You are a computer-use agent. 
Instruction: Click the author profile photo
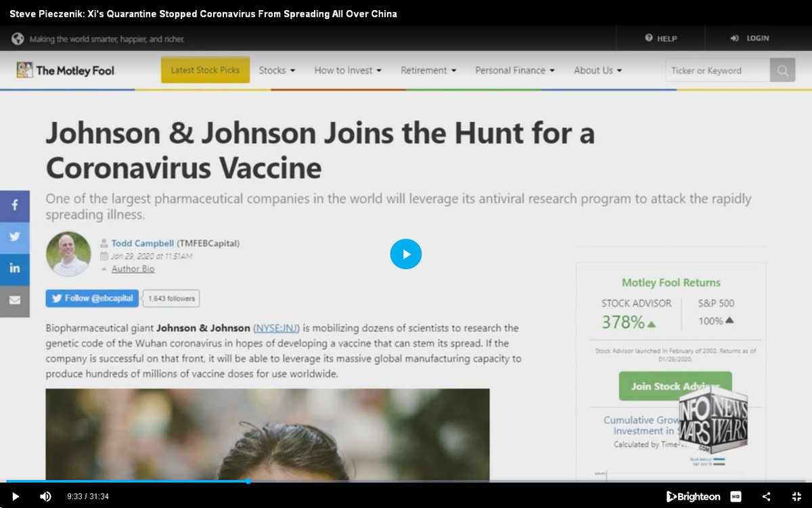click(68, 254)
